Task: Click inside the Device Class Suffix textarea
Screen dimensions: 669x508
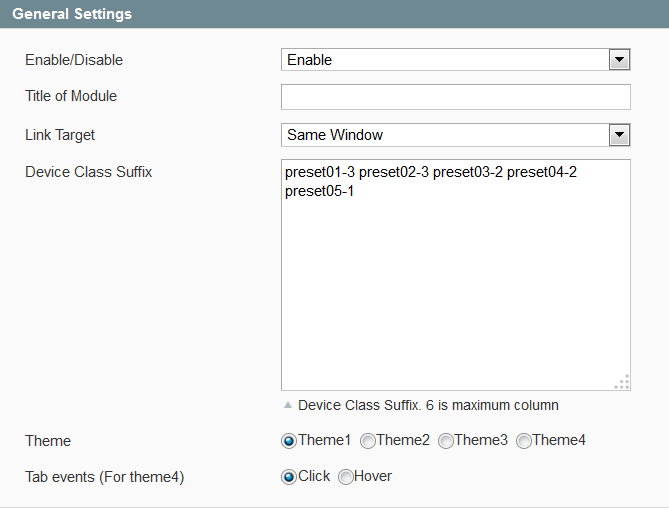Action: click(456, 275)
